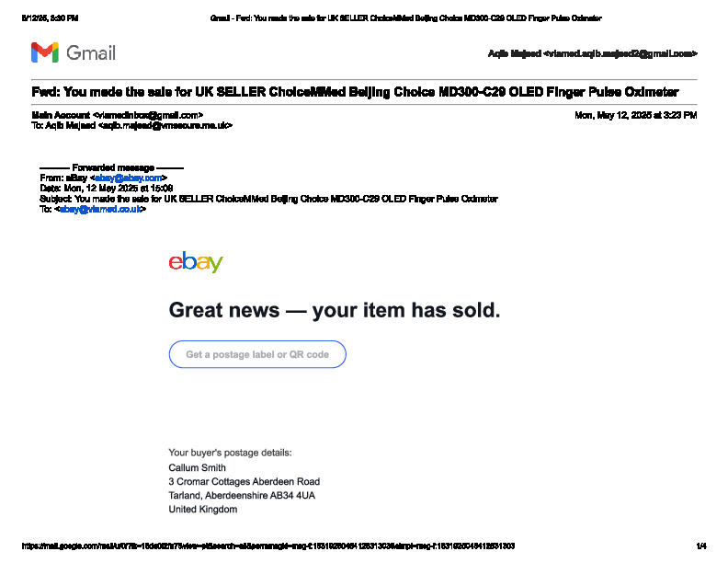Click the page number 1/4 indicator

pyautogui.click(x=701, y=546)
